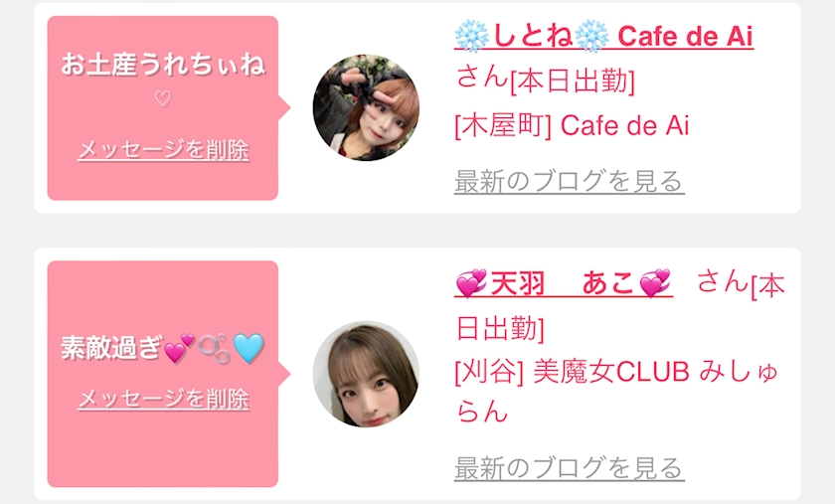View 天羽 あこ's latest blog
Image resolution: width=835 pixels, height=504 pixels.
570,468
